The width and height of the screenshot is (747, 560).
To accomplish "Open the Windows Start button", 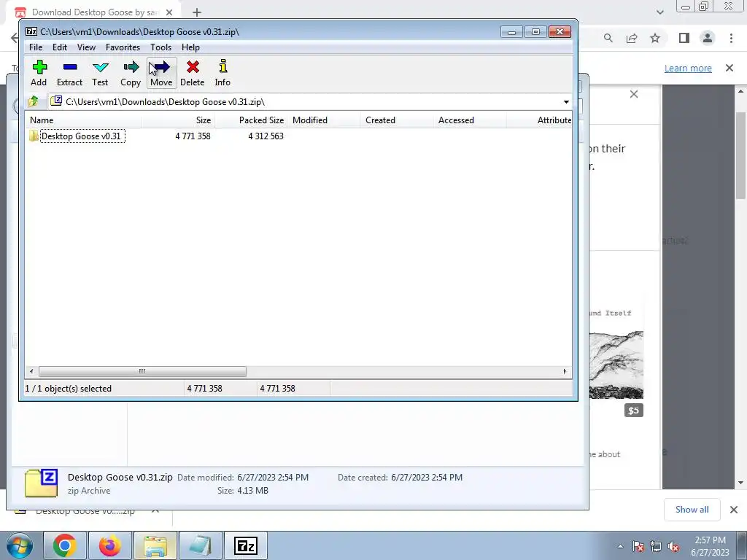I will [20, 545].
